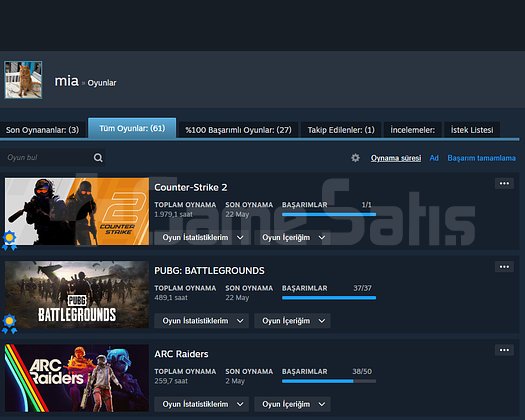Switch to the Son Oynananlar (3) tab
Image resolution: width=525 pixels, height=420 pixels.
[x=43, y=130]
